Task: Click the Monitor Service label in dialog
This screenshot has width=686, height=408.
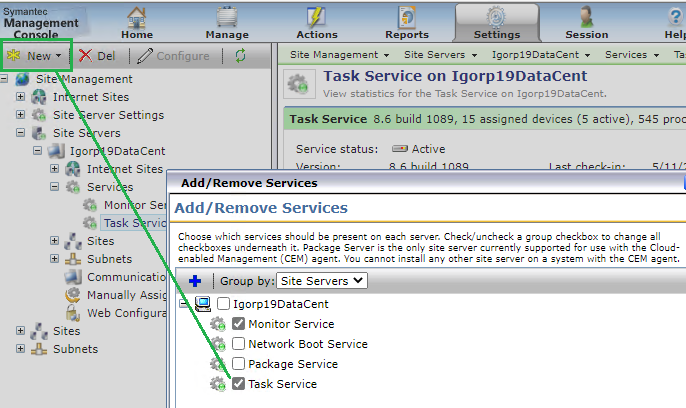Action: [291, 324]
